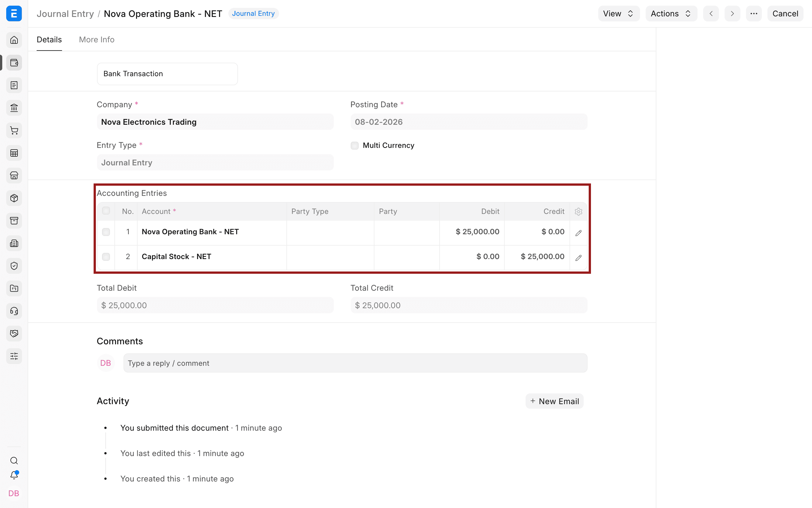Open the DB user avatar at bottom

coord(14,493)
